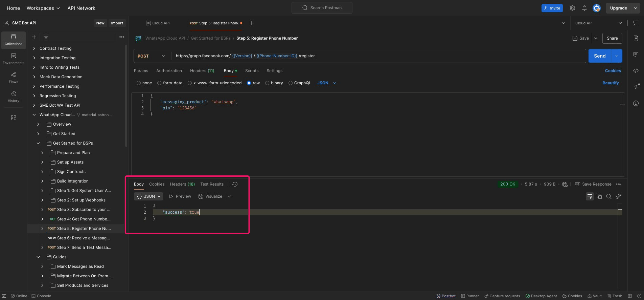The image size is (644, 300).
Task: Select the none body type
Action: [x=139, y=83]
